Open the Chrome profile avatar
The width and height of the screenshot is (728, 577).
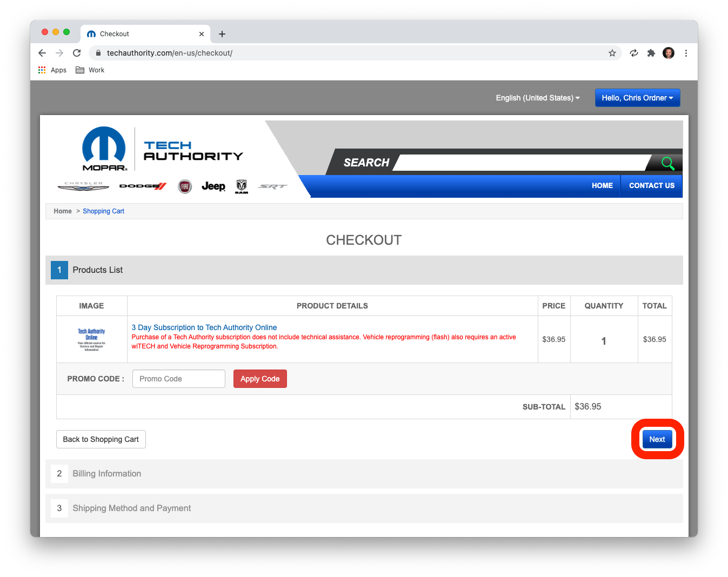[x=669, y=53]
